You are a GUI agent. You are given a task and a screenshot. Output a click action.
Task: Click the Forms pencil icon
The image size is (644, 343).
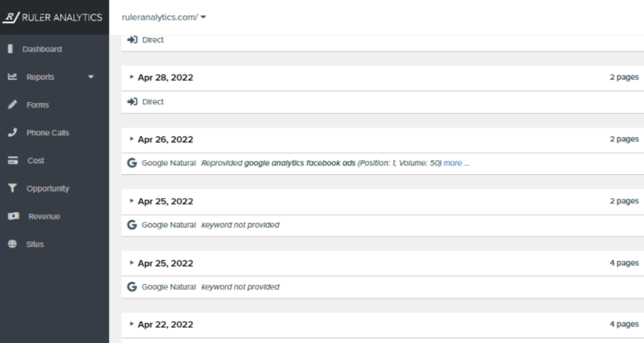[11, 105]
